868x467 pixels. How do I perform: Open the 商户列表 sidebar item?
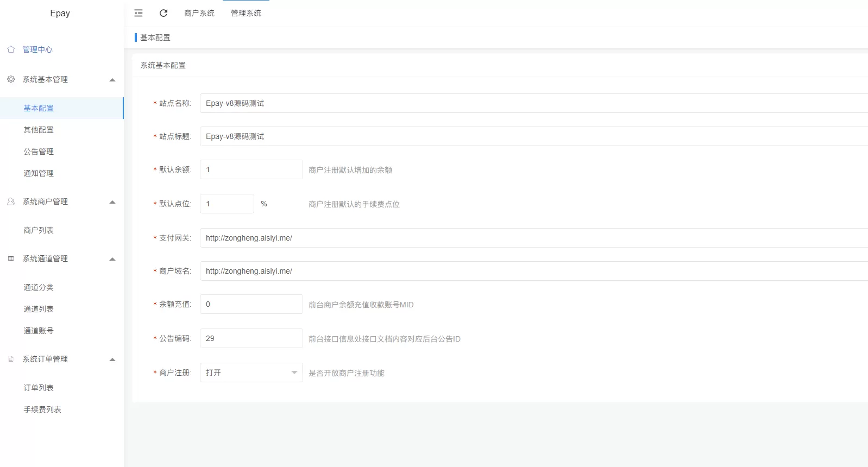[39, 230]
